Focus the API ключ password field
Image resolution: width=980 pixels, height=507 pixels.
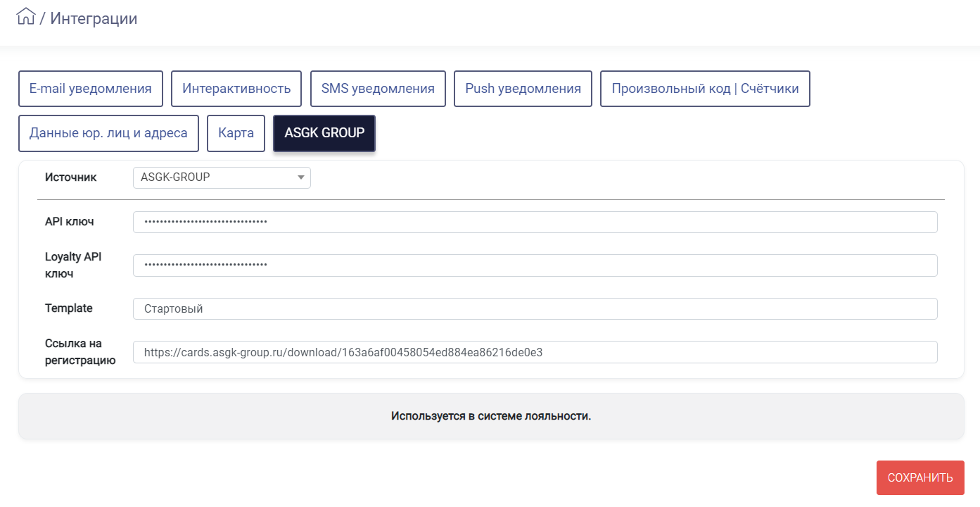pos(535,222)
